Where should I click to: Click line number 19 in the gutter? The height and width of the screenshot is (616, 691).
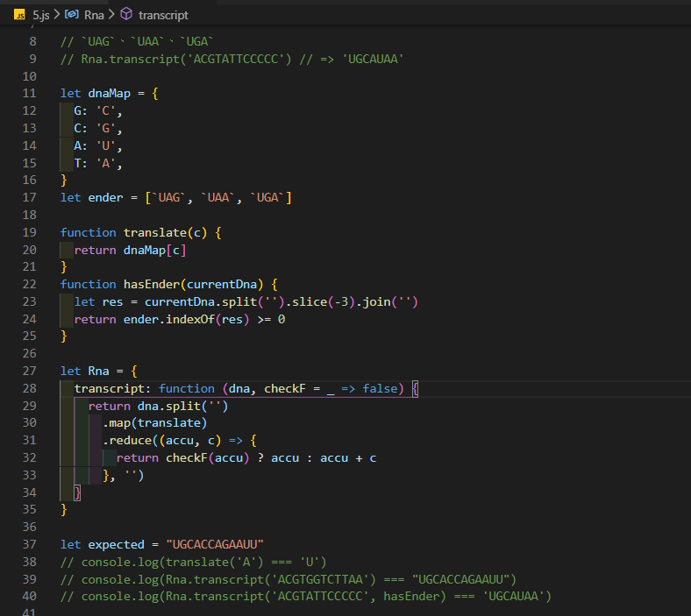click(29, 232)
